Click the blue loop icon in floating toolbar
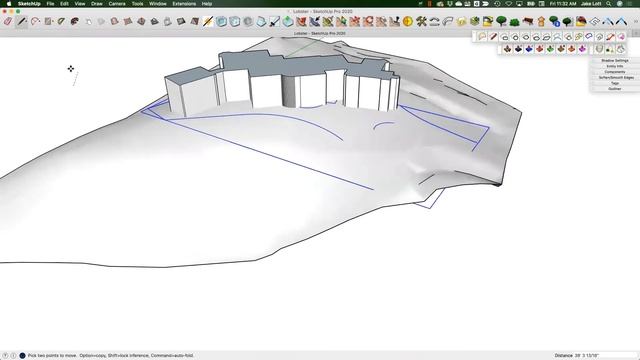This screenshot has width=640, height=360. pyautogui.click(x=589, y=37)
